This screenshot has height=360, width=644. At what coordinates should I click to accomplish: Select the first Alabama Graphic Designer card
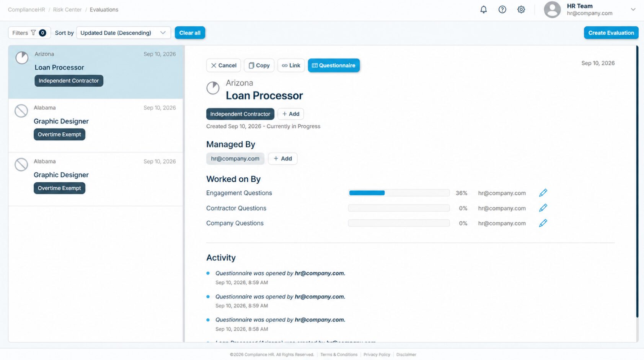click(x=96, y=126)
